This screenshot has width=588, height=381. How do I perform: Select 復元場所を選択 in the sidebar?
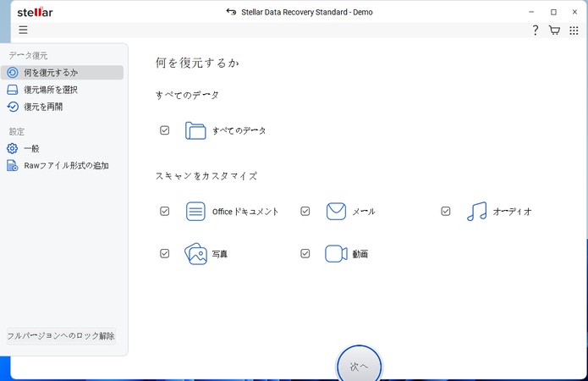pos(51,90)
